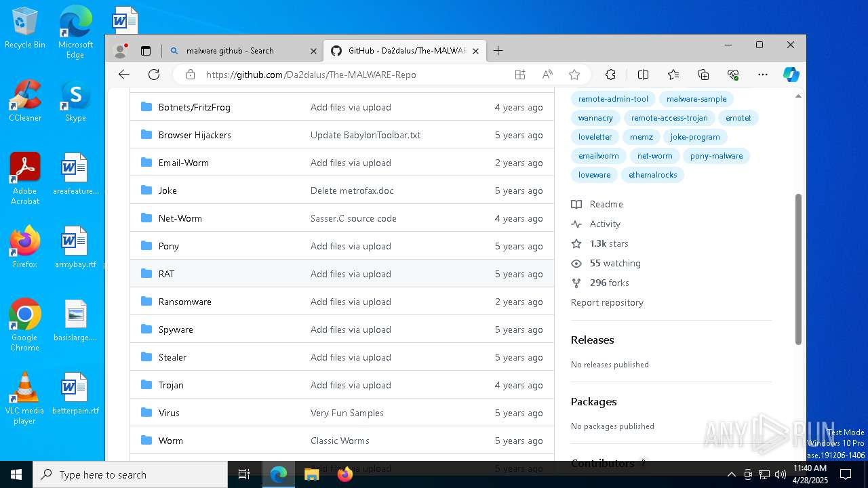Image resolution: width=868 pixels, height=488 pixels.
Task: Open Favorites list icon
Action: (673, 75)
